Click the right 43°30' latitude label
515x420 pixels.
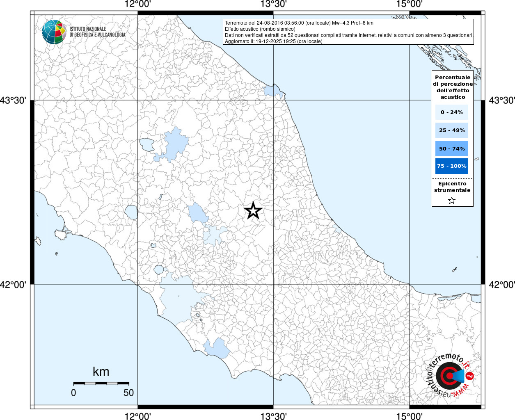point(501,100)
